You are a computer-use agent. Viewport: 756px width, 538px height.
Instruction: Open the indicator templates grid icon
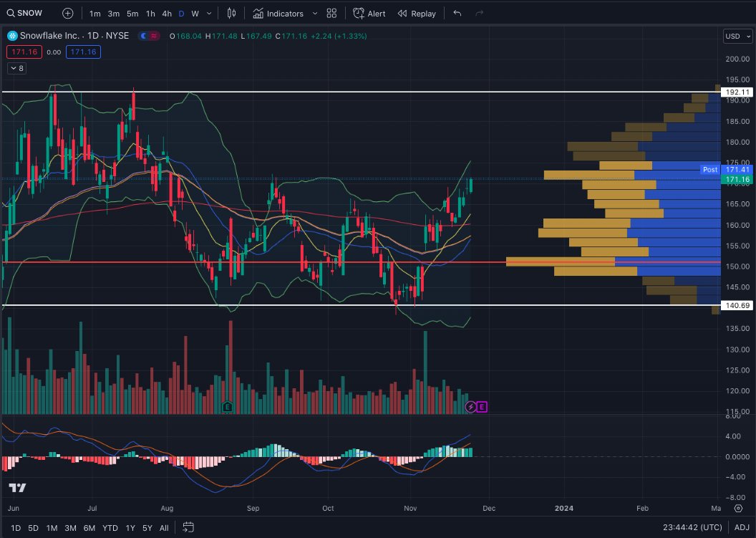point(331,14)
